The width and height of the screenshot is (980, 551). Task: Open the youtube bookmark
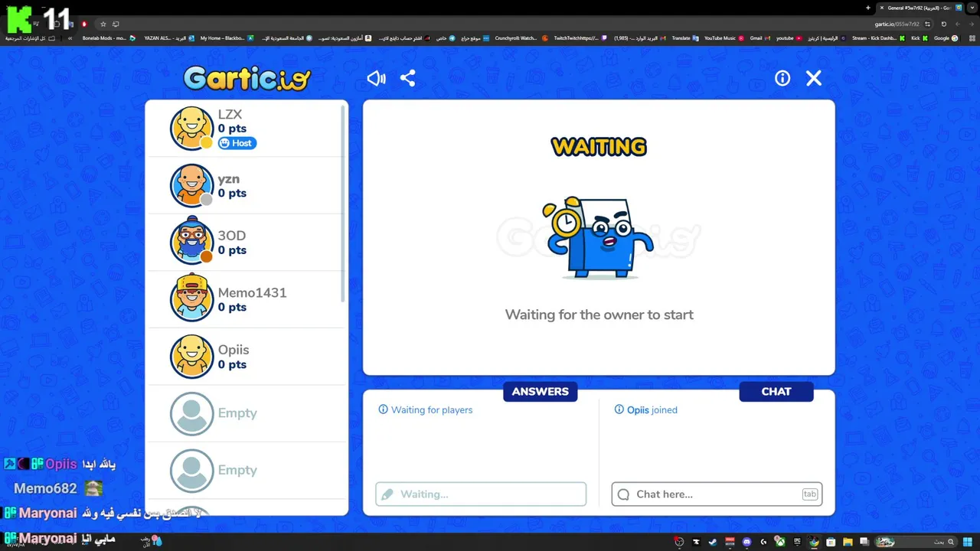789,38
